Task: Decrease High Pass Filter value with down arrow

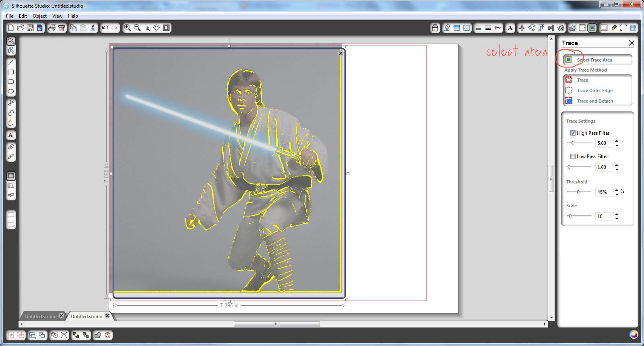Action: click(617, 145)
